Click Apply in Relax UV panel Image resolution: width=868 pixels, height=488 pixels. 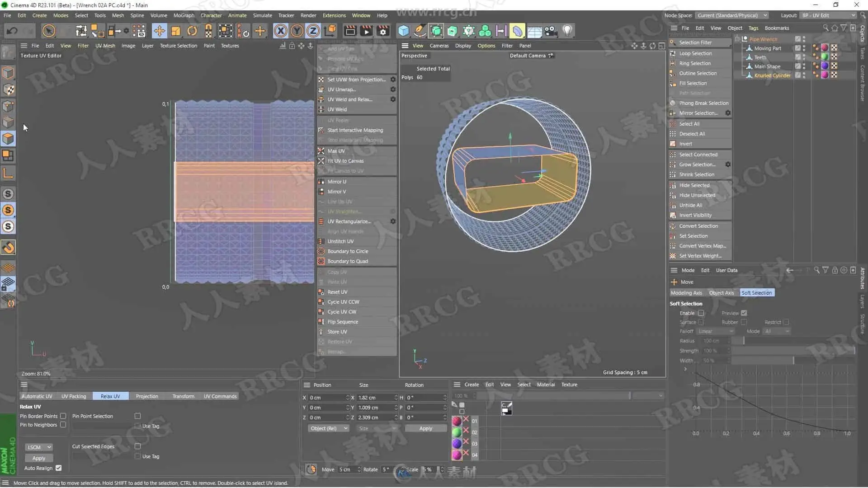tap(39, 458)
